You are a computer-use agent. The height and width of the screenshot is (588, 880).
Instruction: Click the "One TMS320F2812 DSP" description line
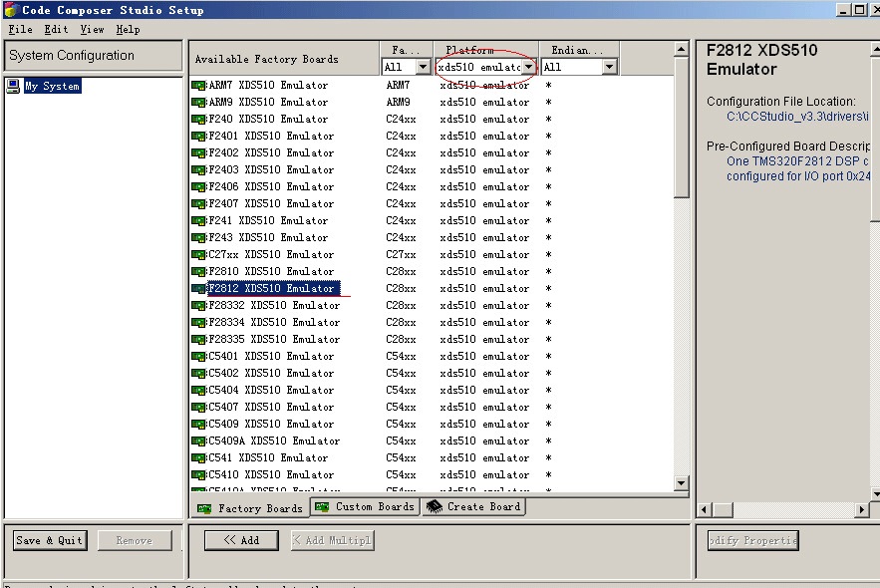point(797,161)
